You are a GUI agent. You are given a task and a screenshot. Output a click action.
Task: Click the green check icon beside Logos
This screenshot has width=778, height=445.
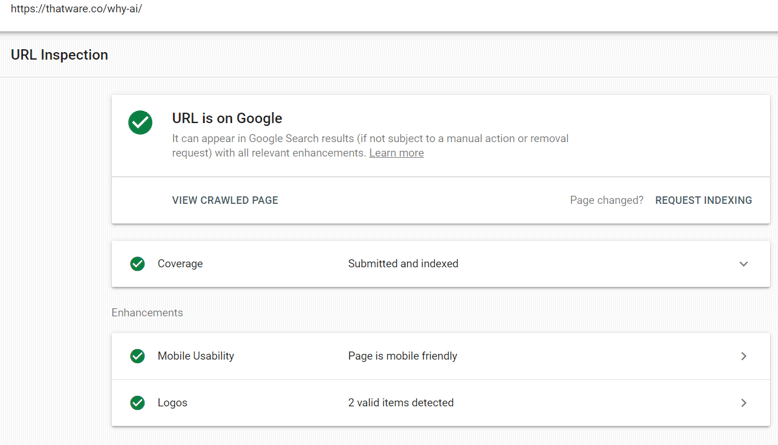click(137, 403)
